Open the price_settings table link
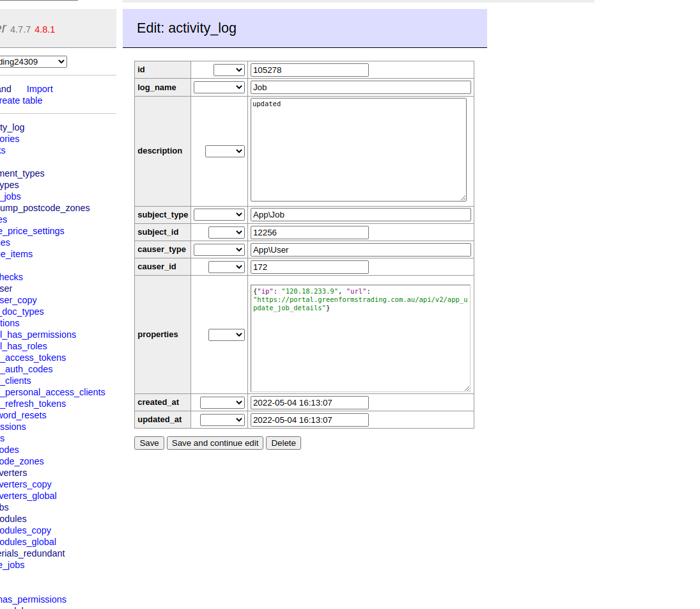Viewport: 700px width, 609px height. coord(32,231)
